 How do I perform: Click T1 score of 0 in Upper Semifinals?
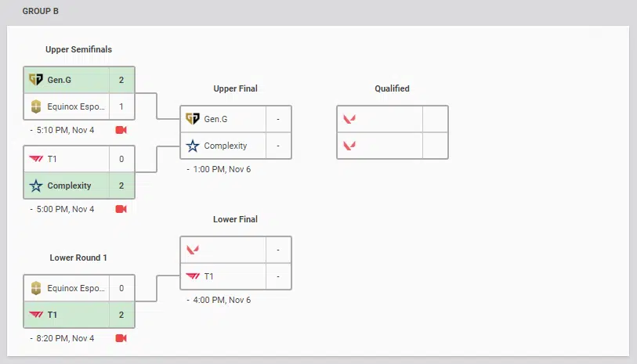click(121, 159)
